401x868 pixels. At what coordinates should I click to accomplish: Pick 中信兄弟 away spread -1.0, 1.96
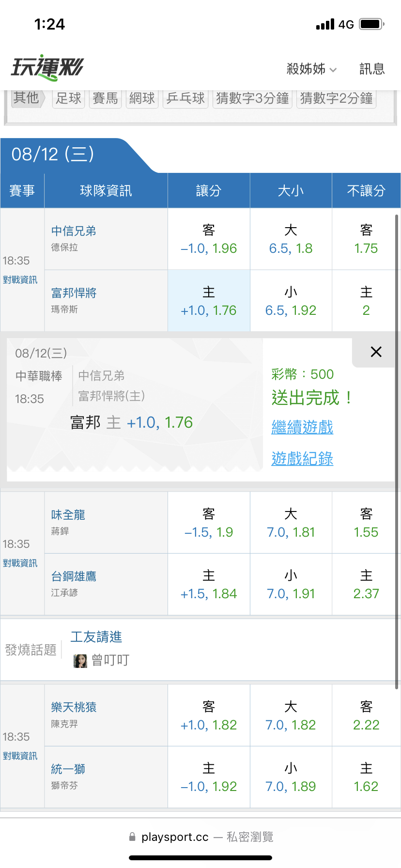tap(209, 239)
